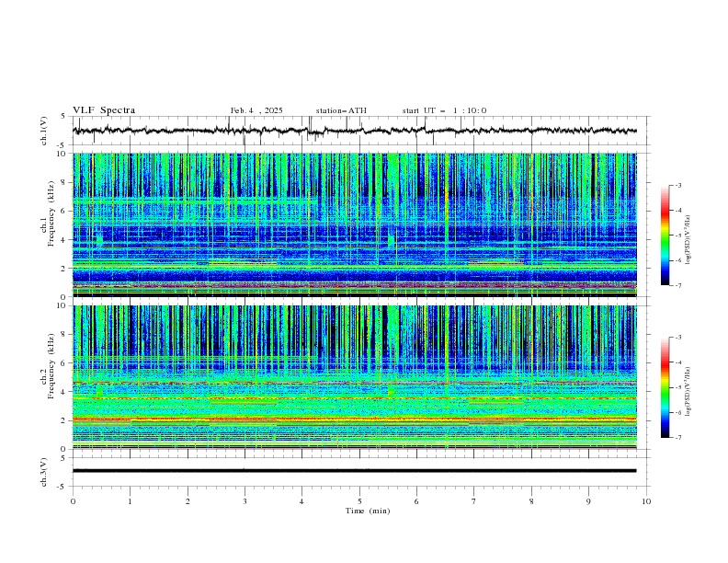The height and width of the screenshot is (563, 728).
Task: Click time axis tick label "3"
Action: (x=245, y=501)
